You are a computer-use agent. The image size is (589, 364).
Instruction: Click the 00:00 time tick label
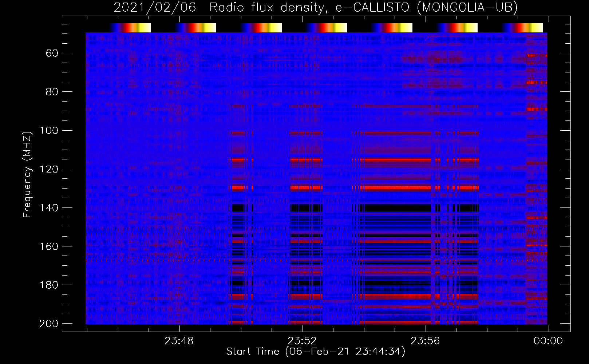click(548, 341)
